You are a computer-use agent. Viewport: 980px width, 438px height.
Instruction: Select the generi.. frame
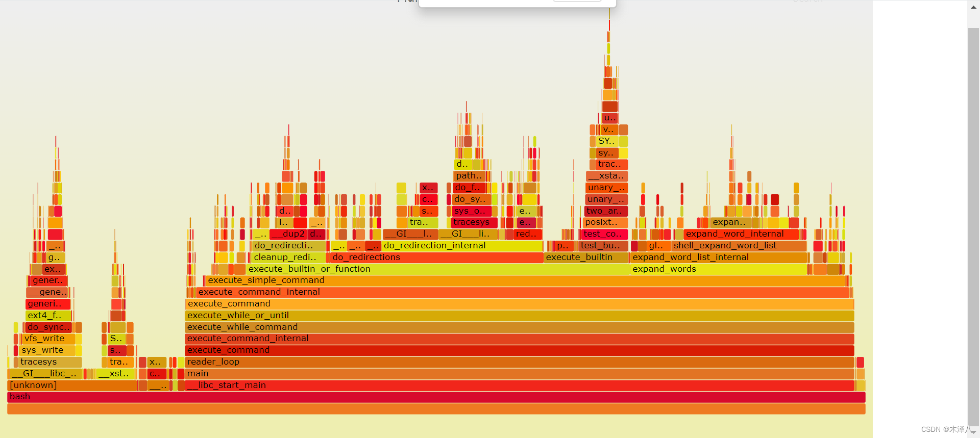(48, 303)
